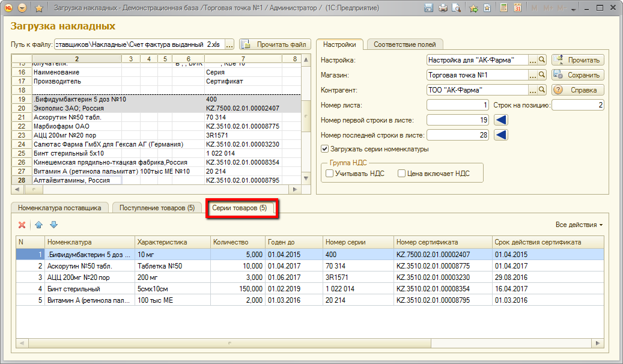623x364 pixels.
Task: Click magnifier icon next to Контрагент field
Action: pos(541,90)
